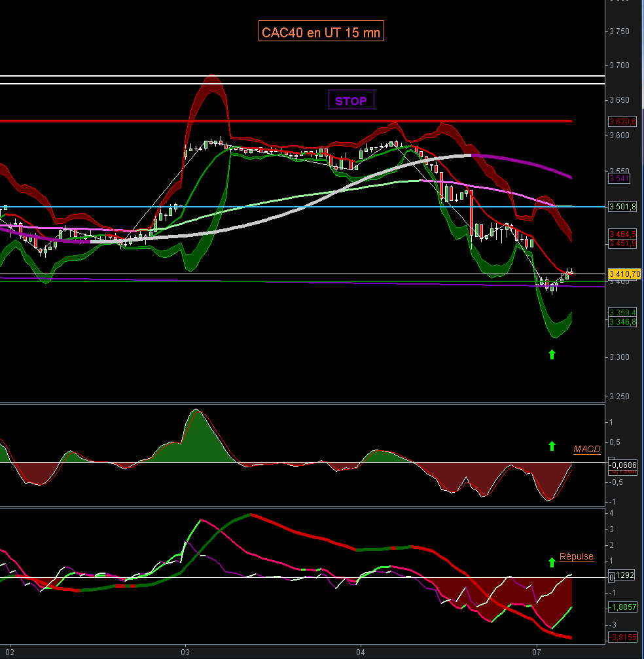This screenshot has height=659, width=644.
Task: Click the MACD value -0,0686 tag
Action: 623,465
